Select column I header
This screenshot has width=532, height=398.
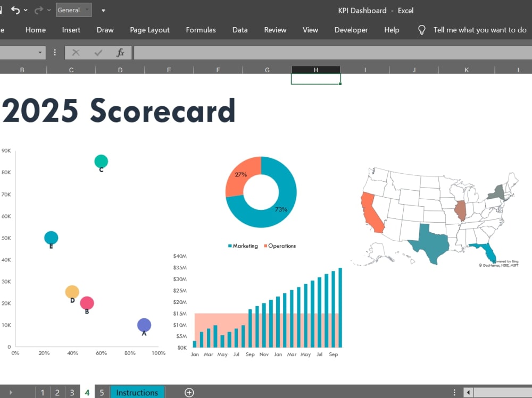pyautogui.click(x=365, y=70)
